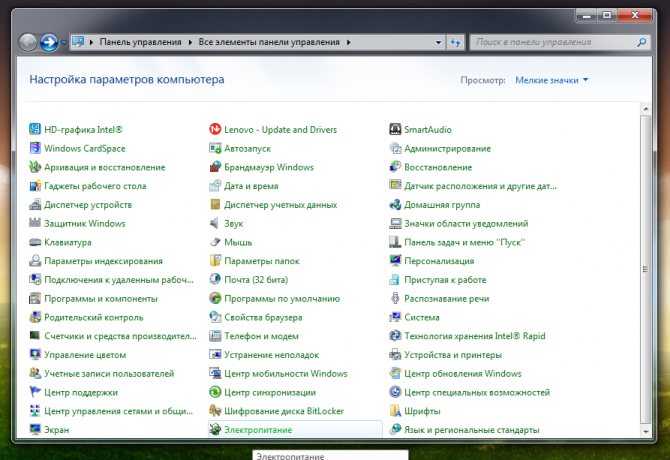Expand the arrow after Панель управления breadcrumb

tap(190, 42)
